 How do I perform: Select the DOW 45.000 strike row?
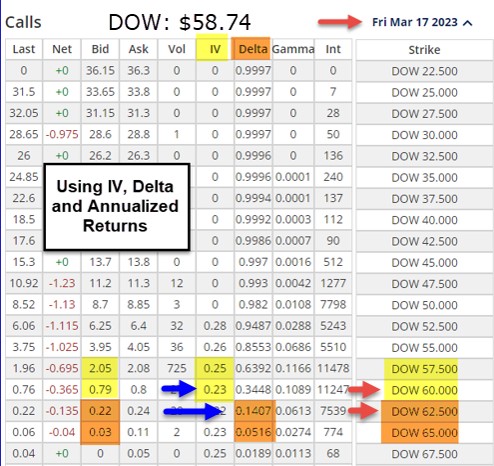[424, 263]
